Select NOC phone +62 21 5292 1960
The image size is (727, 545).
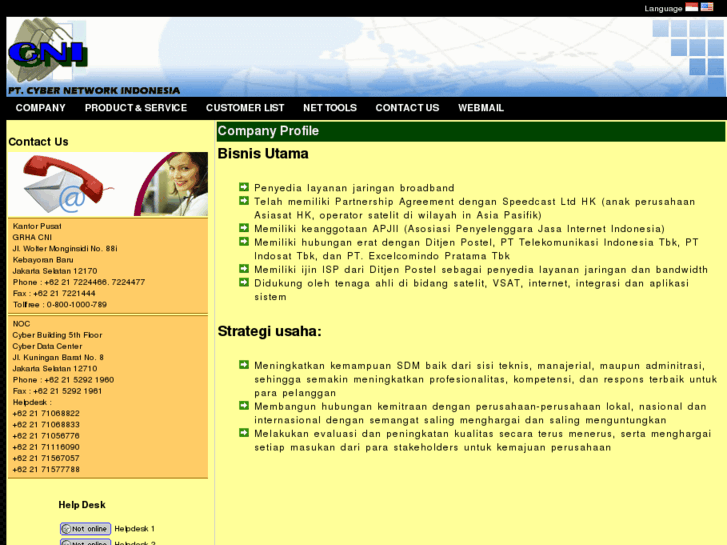click(63, 379)
